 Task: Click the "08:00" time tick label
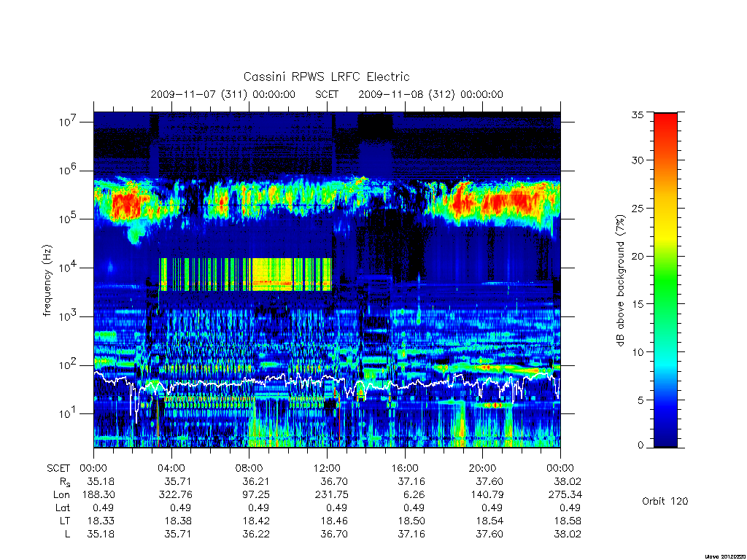click(x=249, y=468)
